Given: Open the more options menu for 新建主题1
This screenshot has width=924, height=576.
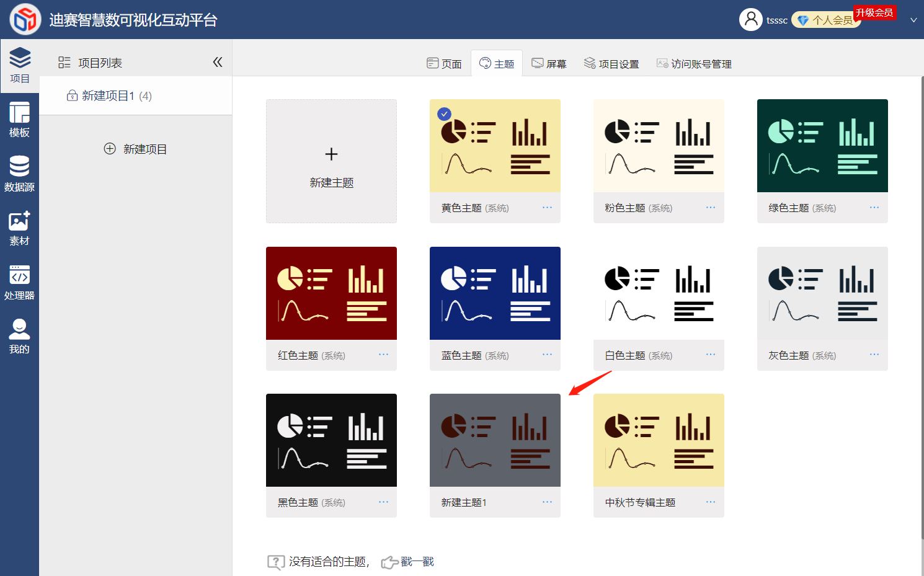Looking at the screenshot, I should point(547,502).
